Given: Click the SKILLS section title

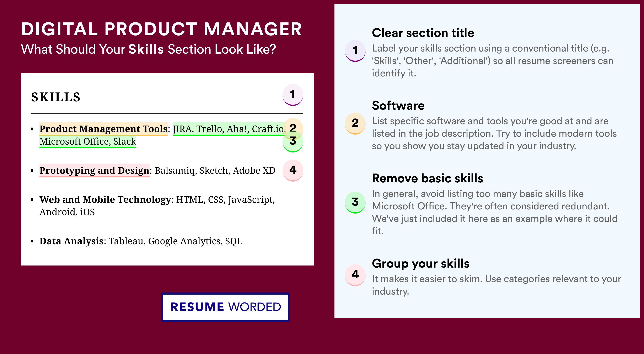Looking at the screenshot, I should (x=56, y=97).
